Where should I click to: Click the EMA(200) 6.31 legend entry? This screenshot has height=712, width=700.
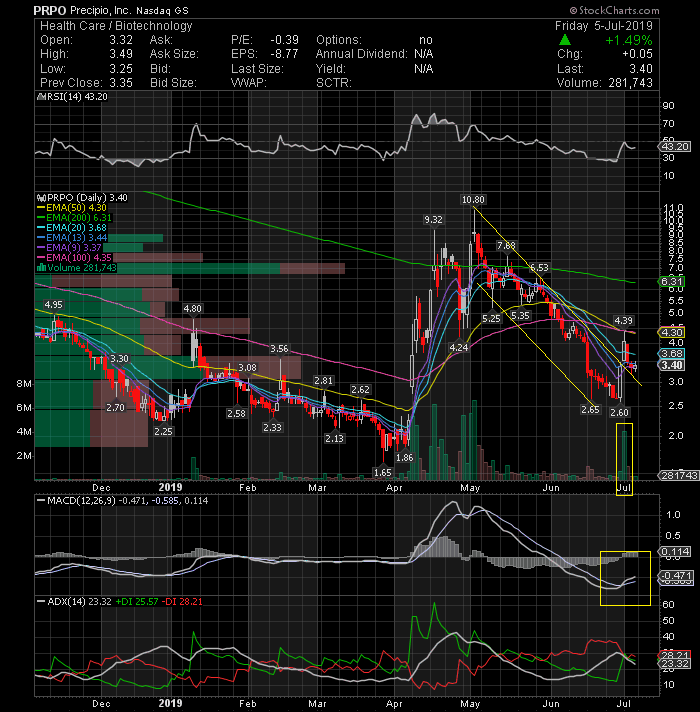point(74,218)
